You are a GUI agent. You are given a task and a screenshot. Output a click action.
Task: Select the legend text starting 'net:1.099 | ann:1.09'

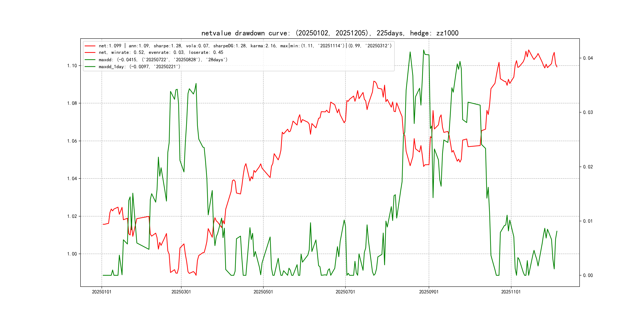(x=245, y=46)
